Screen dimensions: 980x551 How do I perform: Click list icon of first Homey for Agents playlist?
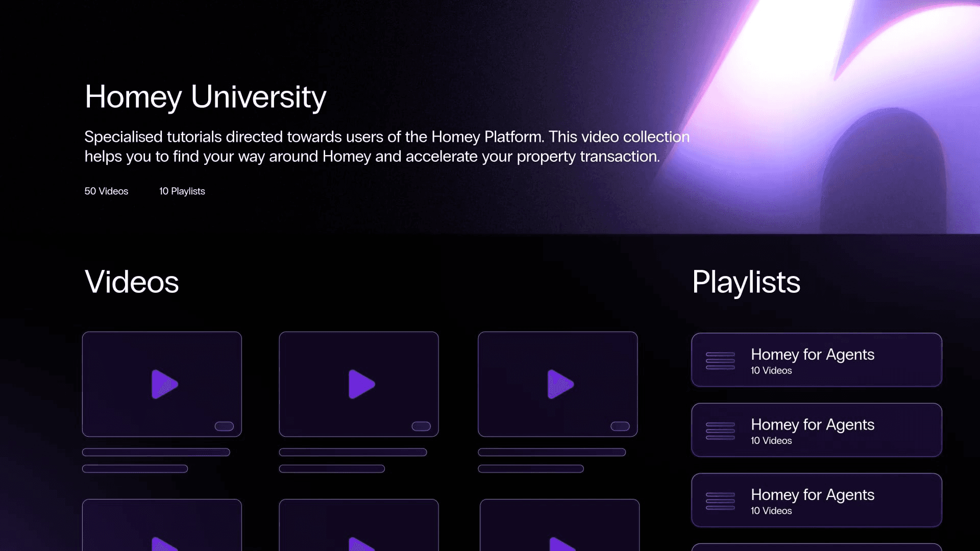pyautogui.click(x=720, y=360)
